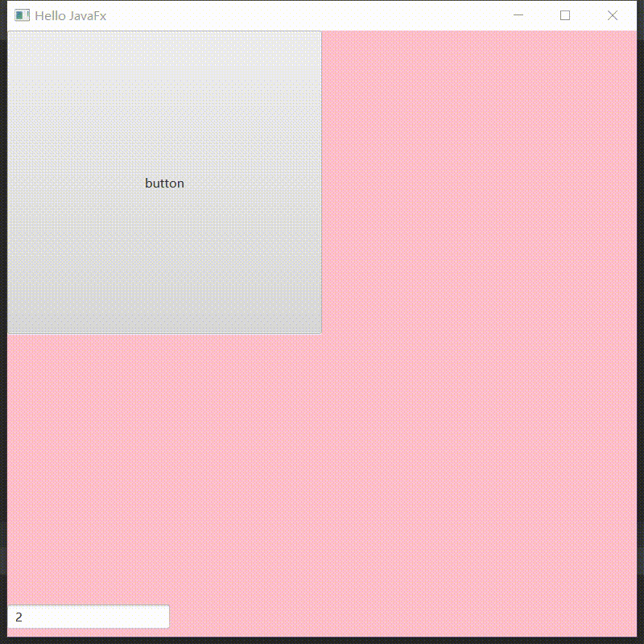Focus the text field containing 2

(x=89, y=617)
